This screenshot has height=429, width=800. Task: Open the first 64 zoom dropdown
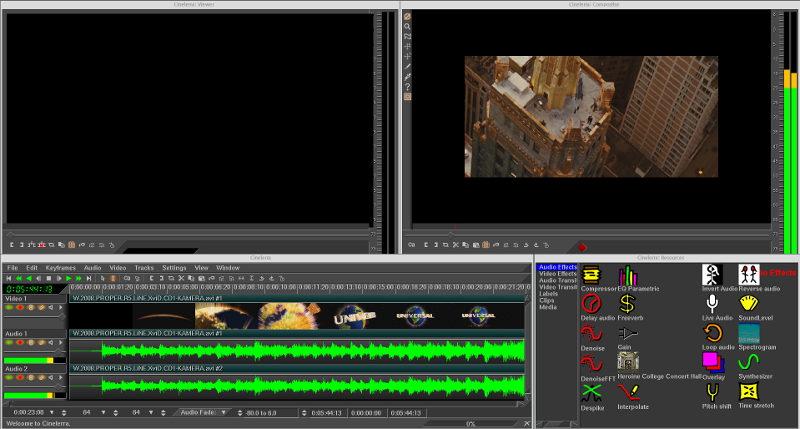103,413
